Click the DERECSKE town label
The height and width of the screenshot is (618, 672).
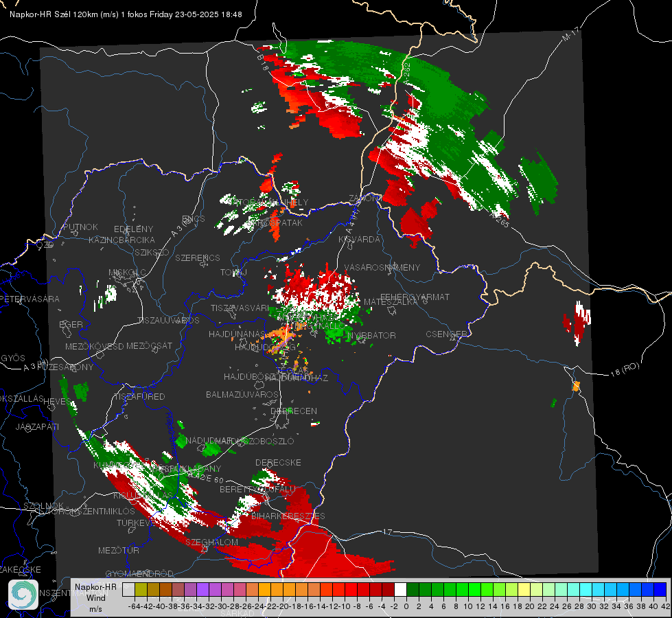click(x=278, y=462)
